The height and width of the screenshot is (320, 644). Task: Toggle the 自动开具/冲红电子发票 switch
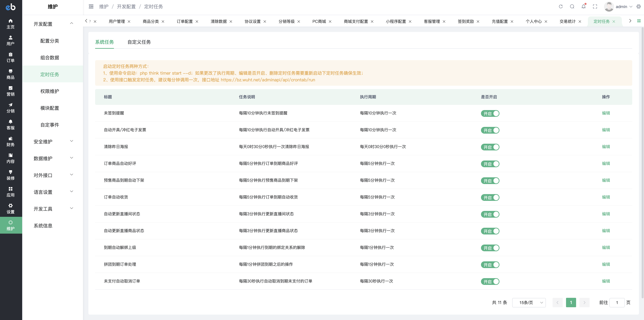point(490,130)
